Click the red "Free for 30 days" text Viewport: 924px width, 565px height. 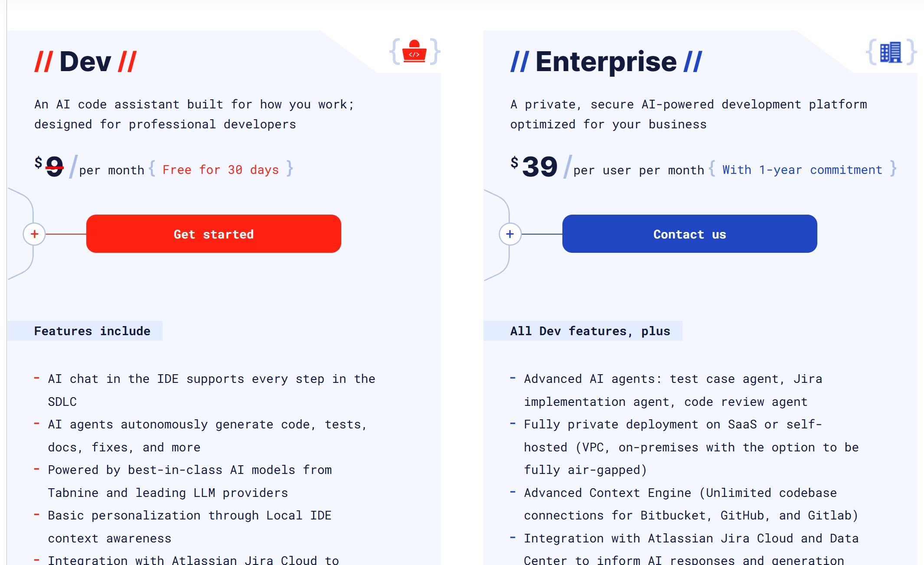220,170
